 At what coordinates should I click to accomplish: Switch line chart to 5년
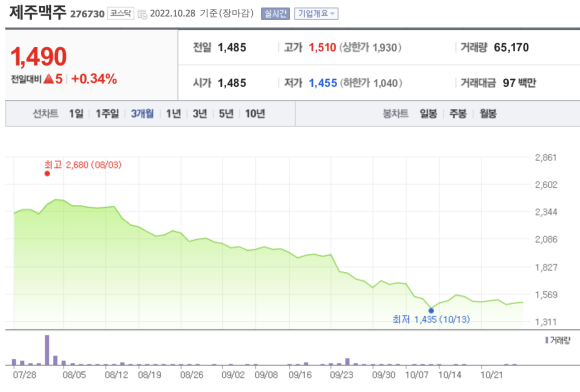click(226, 114)
